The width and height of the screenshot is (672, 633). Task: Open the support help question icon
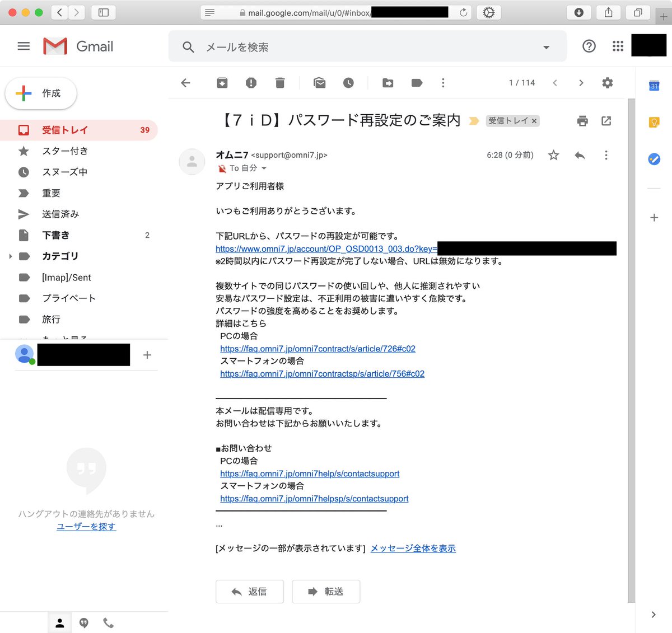point(589,46)
